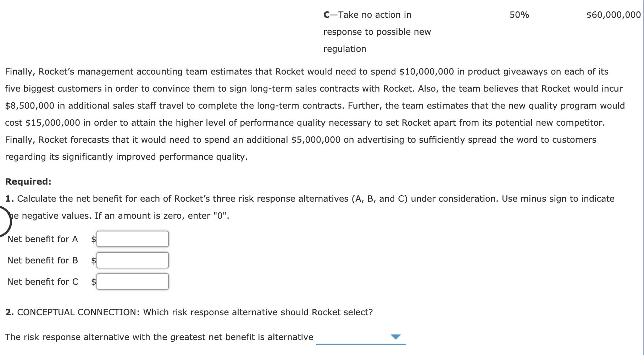This screenshot has width=644, height=355.
Task: Click the Net benefit for C label
Action: pos(43,282)
